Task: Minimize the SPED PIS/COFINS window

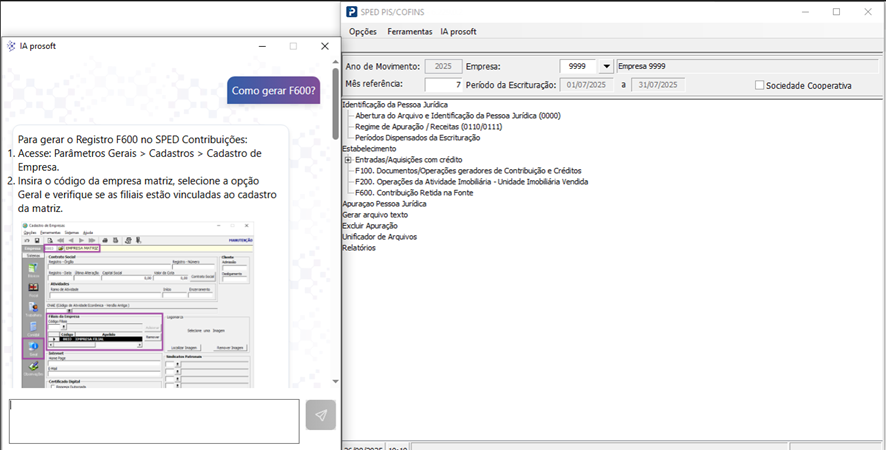Action: click(x=805, y=12)
